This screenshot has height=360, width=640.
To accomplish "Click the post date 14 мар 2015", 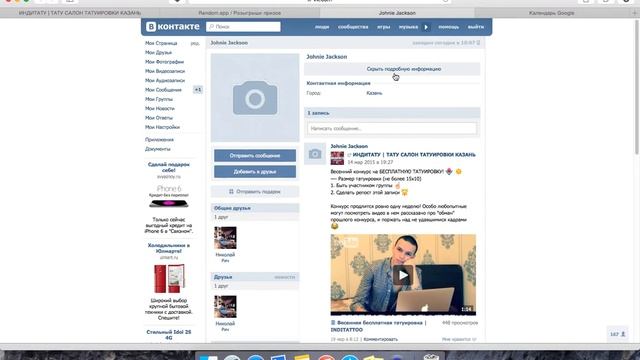I will point(370,162).
